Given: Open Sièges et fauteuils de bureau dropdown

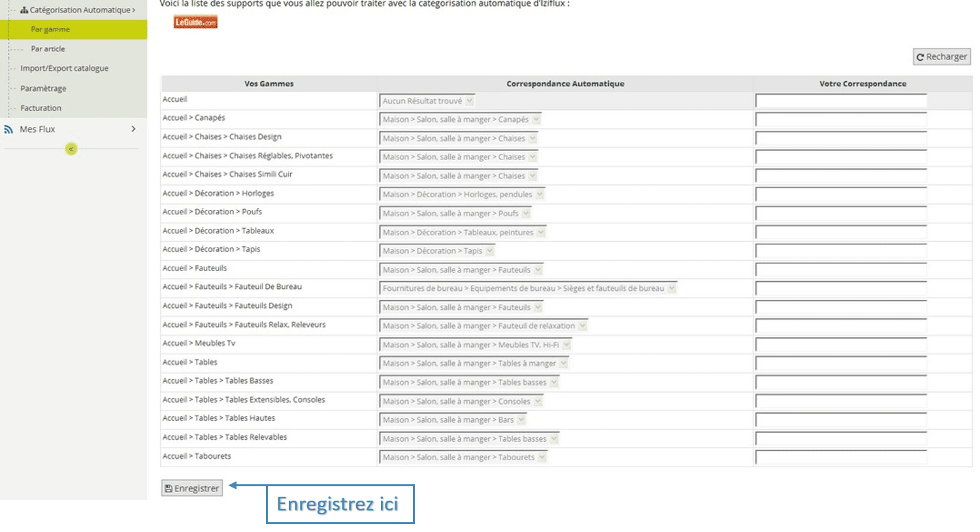Looking at the screenshot, I should [528, 288].
